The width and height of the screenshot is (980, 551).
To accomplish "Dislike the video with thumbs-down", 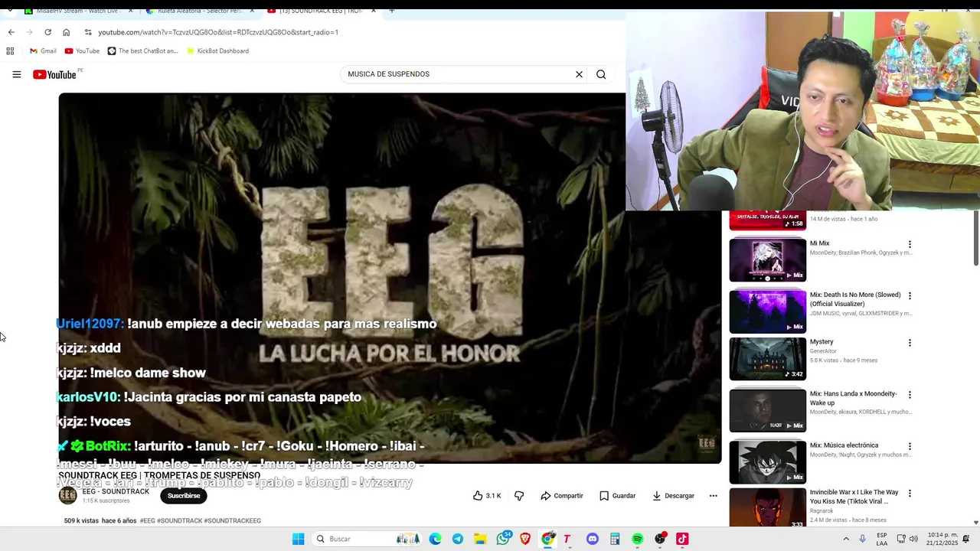I will point(519,496).
